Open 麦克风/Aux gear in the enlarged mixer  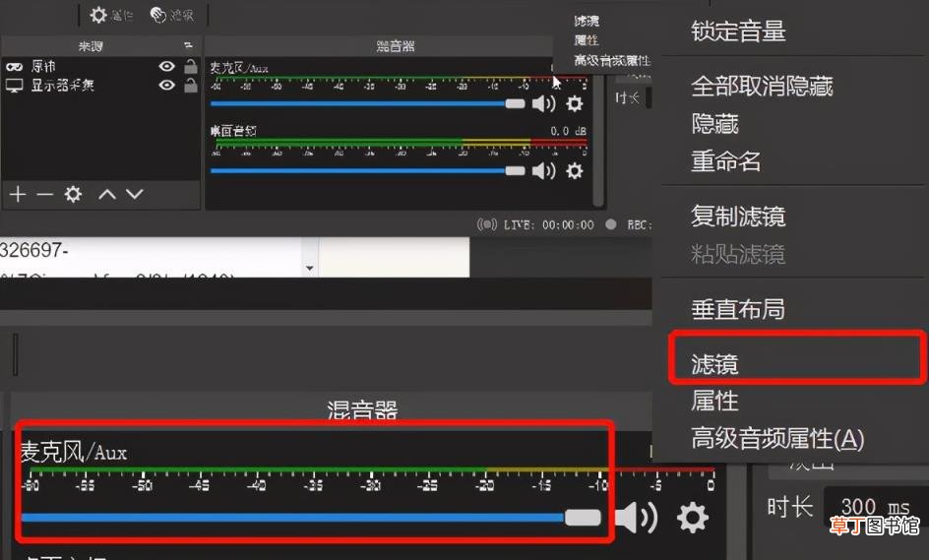pos(693,518)
